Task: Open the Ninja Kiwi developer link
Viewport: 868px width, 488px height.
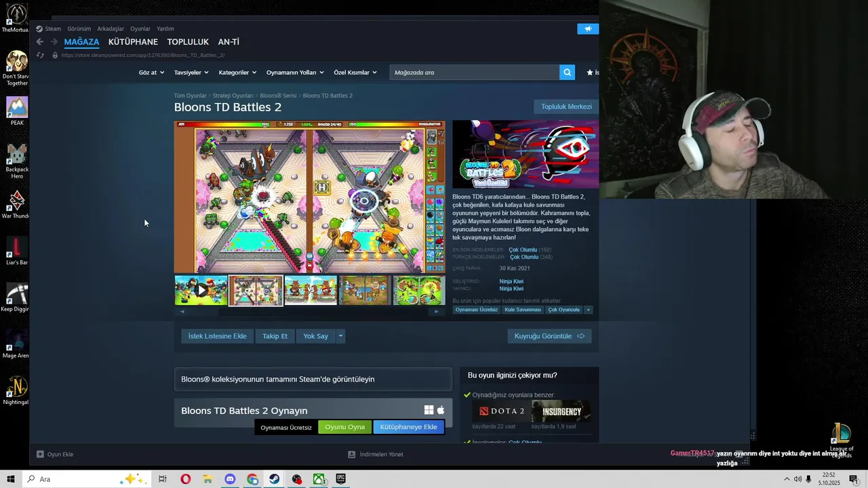Action: (x=511, y=281)
